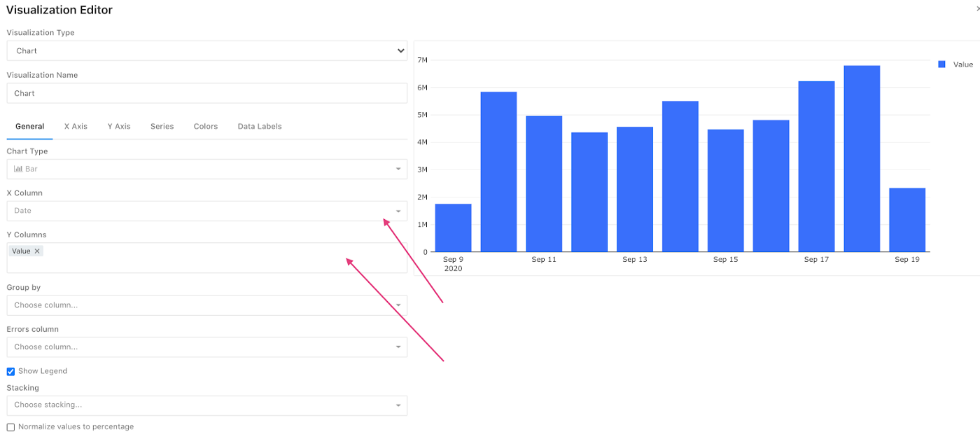
Task: Click the Sep 17 bar in chart
Action: coord(816,167)
